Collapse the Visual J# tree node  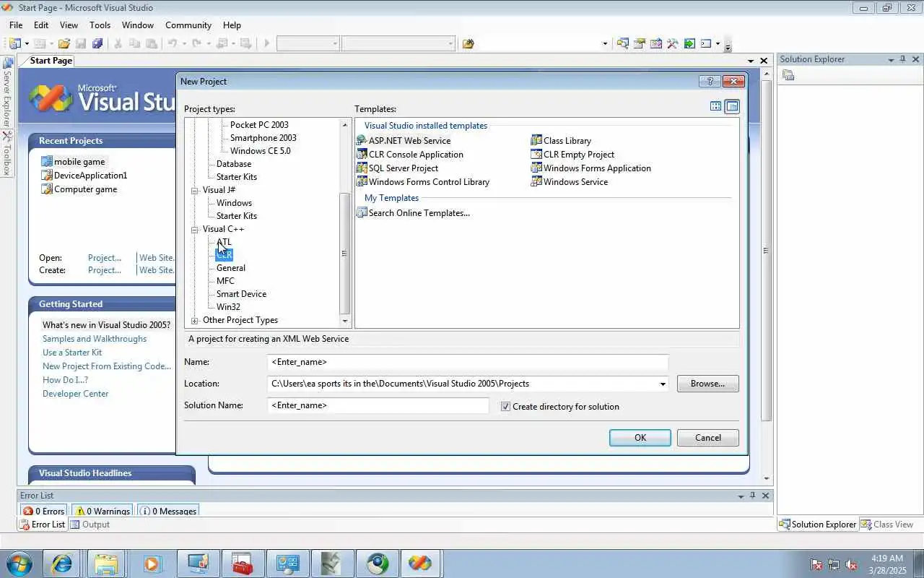(195, 190)
